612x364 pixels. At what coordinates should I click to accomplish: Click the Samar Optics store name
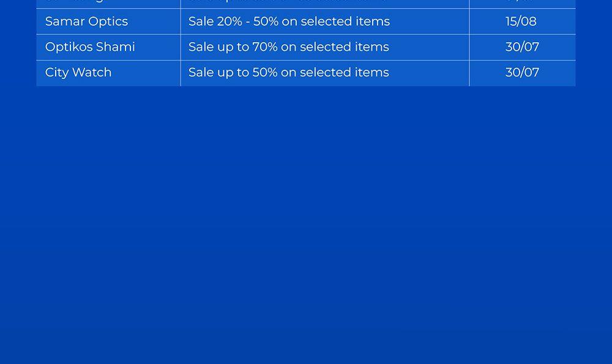86,21
